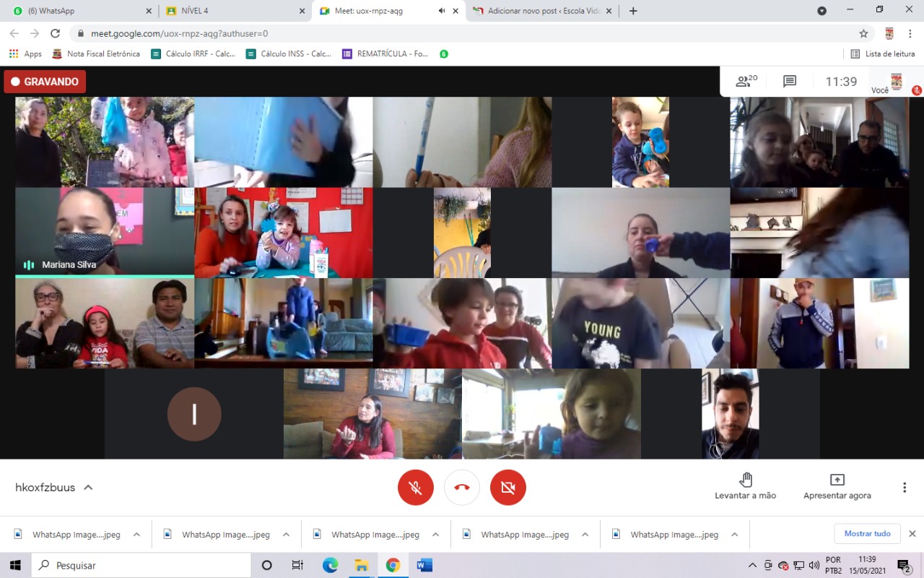Toggle the muted microphone button
Image resolution: width=924 pixels, height=578 pixels.
click(x=416, y=488)
